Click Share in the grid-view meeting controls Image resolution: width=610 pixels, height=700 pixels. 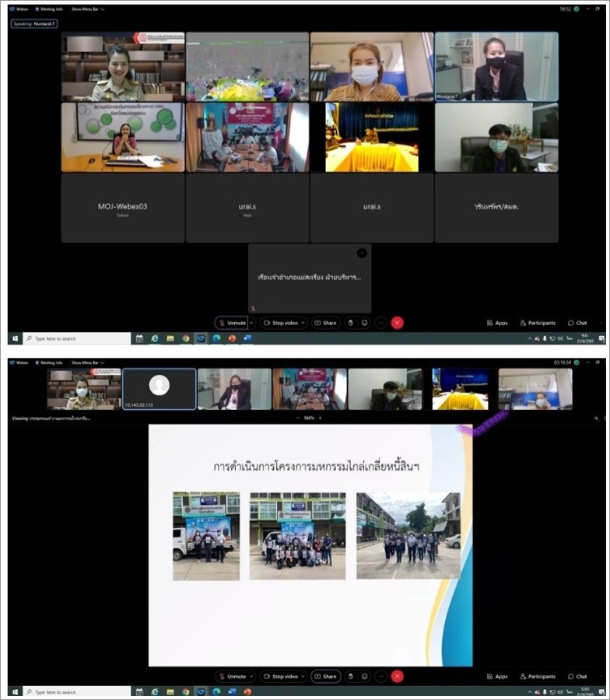[x=325, y=323]
